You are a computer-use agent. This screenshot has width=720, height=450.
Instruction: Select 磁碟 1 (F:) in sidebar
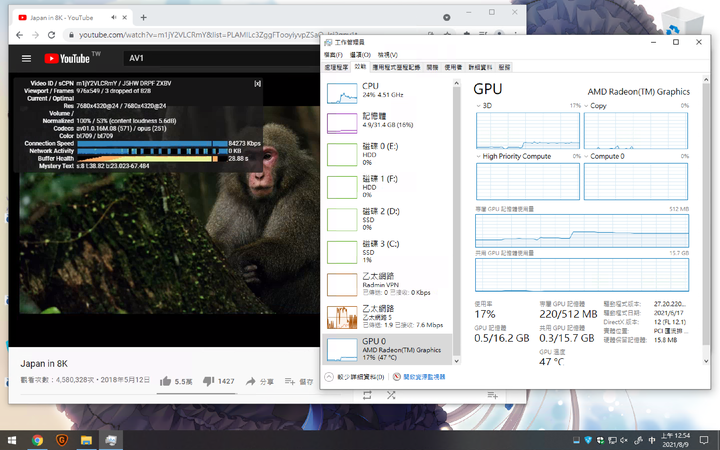388,187
